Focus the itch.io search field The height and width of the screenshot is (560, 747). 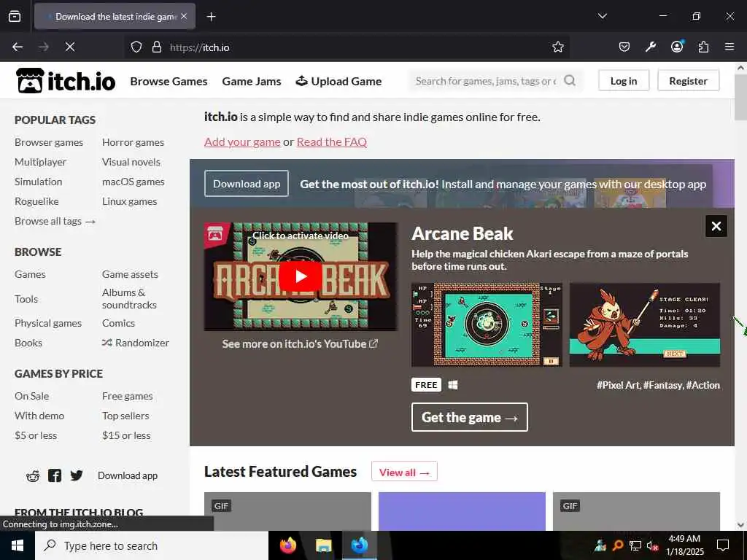click(486, 81)
